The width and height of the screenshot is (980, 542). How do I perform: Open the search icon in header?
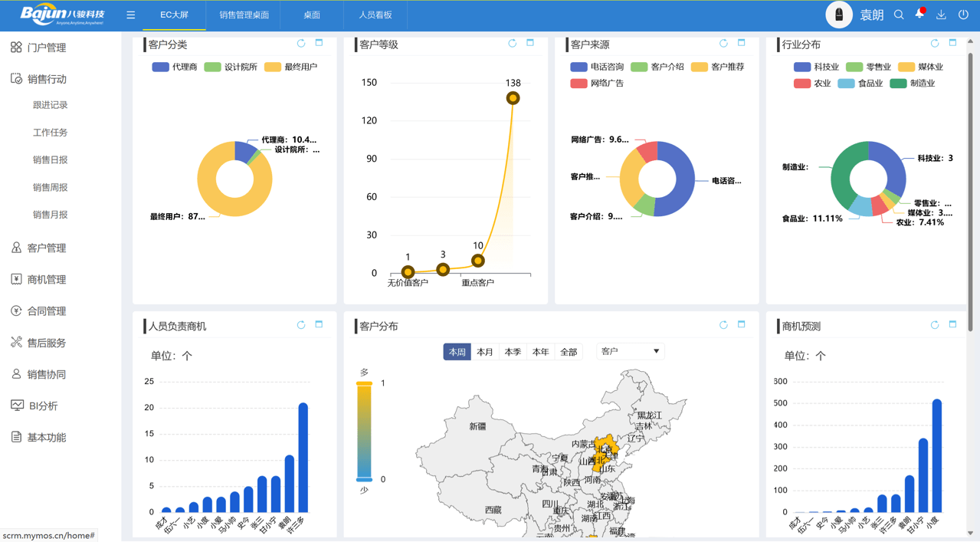point(899,15)
